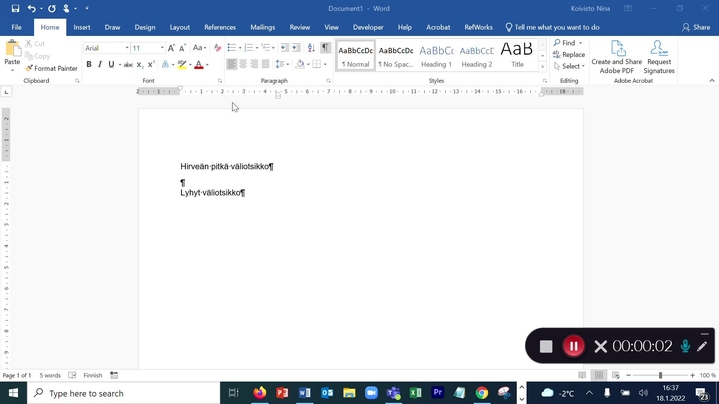Viewport: 719px width, 404px height.
Task: Adjust the zoom slider handle
Action: pos(660,375)
